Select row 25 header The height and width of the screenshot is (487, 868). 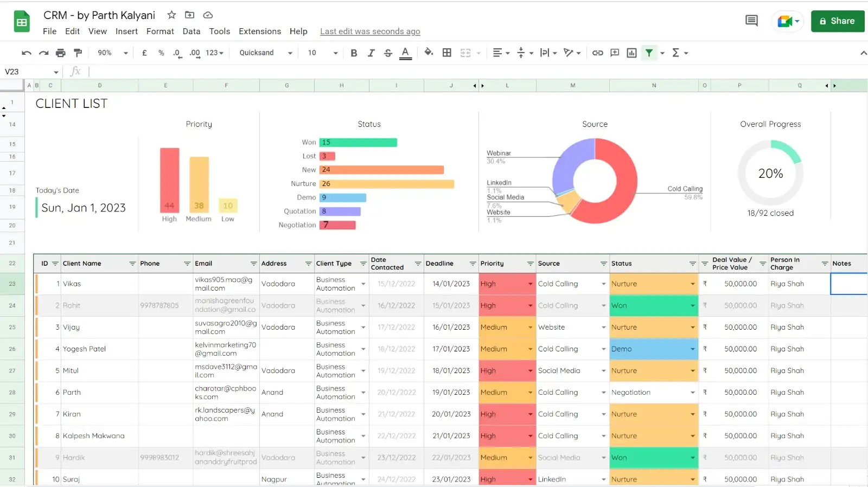(x=12, y=327)
